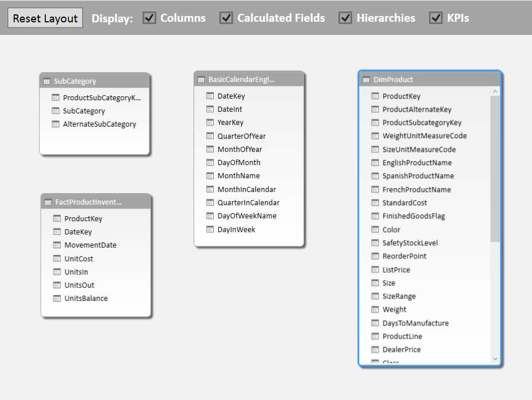Click column icon beside SizeRange
The image size is (532, 400).
[x=375, y=296]
